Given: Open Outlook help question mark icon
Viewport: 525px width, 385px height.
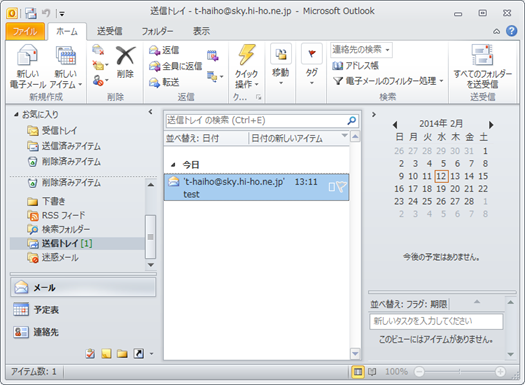Looking at the screenshot, I should pyautogui.click(x=512, y=31).
